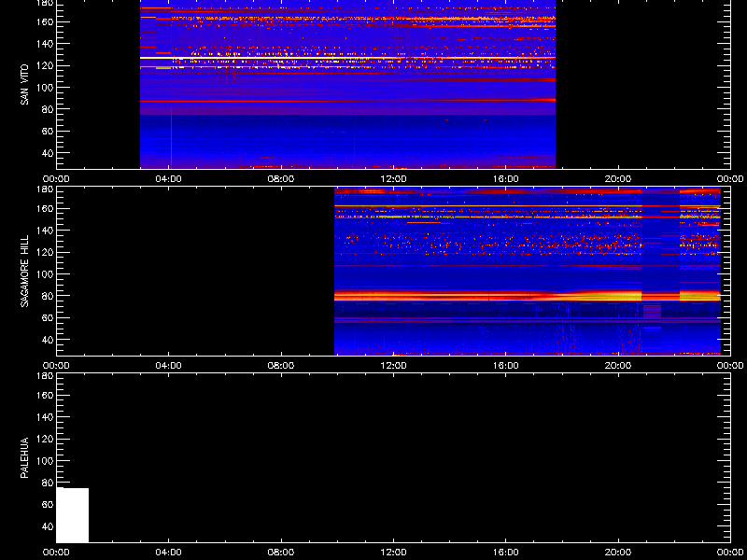Click the 80 frequency label on Sagamore Hill axis
This screenshot has width=747, height=560.
point(47,296)
